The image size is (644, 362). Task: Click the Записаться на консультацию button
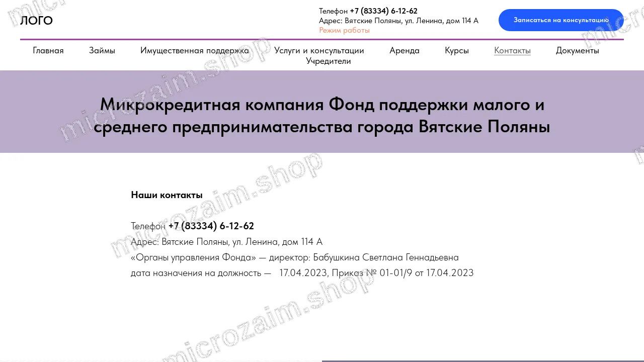click(561, 20)
